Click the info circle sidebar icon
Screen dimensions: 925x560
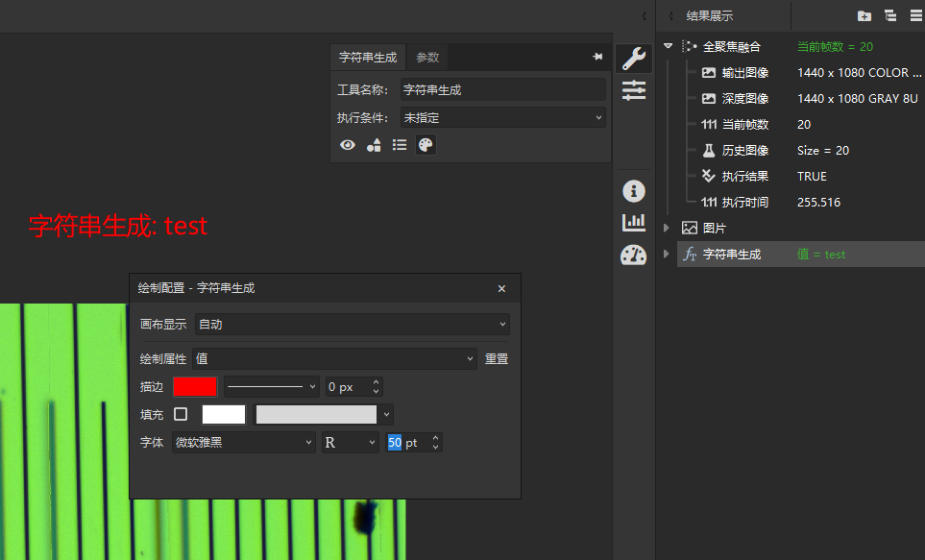[x=633, y=190]
